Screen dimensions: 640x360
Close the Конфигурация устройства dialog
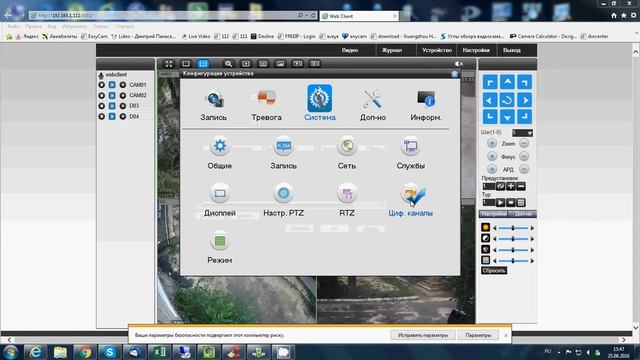(454, 74)
